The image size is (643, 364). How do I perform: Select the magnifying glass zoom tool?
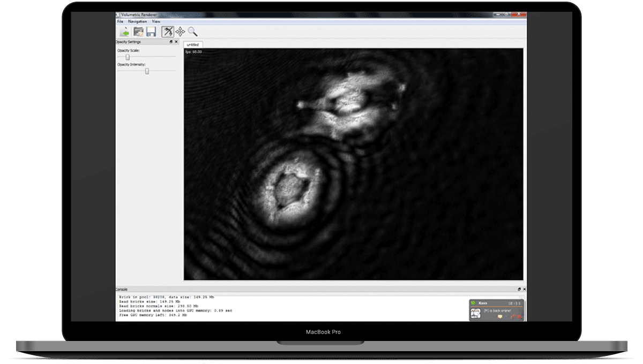192,32
